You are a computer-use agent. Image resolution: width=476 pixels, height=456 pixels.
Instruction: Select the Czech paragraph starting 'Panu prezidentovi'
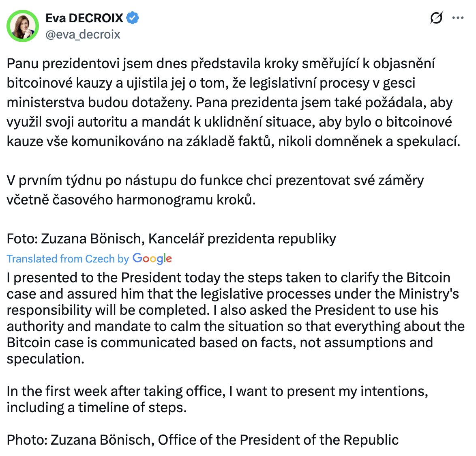tap(234, 102)
